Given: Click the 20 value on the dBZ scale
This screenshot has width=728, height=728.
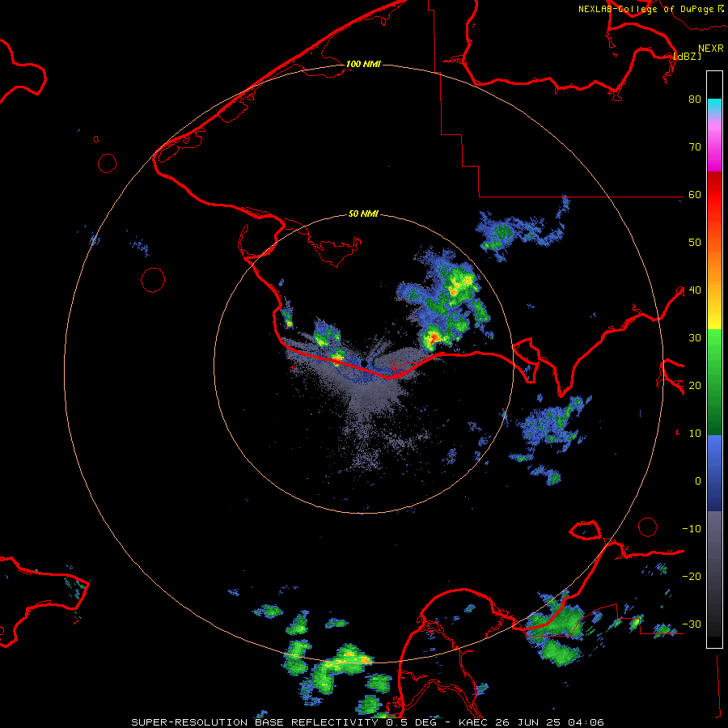Looking at the screenshot, I should (x=695, y=386).
